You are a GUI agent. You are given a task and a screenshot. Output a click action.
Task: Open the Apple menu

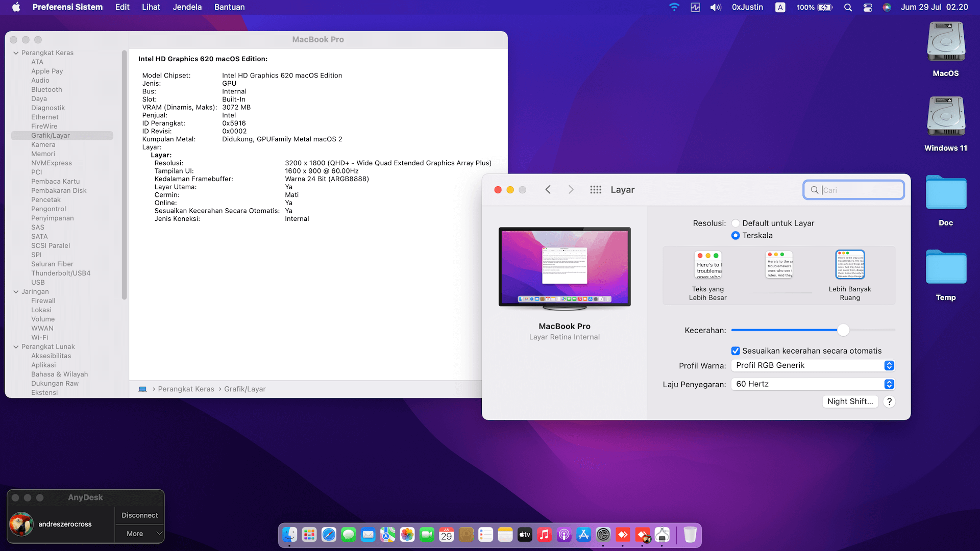[16, 7]
